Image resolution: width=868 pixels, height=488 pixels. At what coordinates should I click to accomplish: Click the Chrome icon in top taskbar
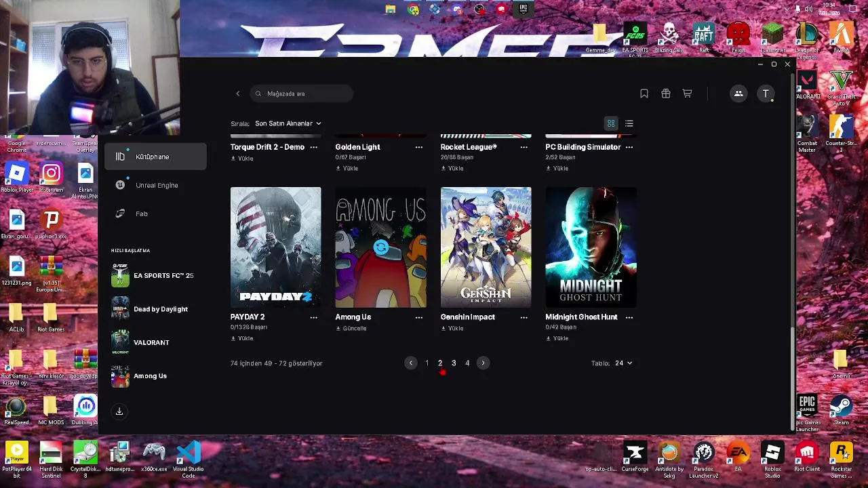(x=413, y=9)
